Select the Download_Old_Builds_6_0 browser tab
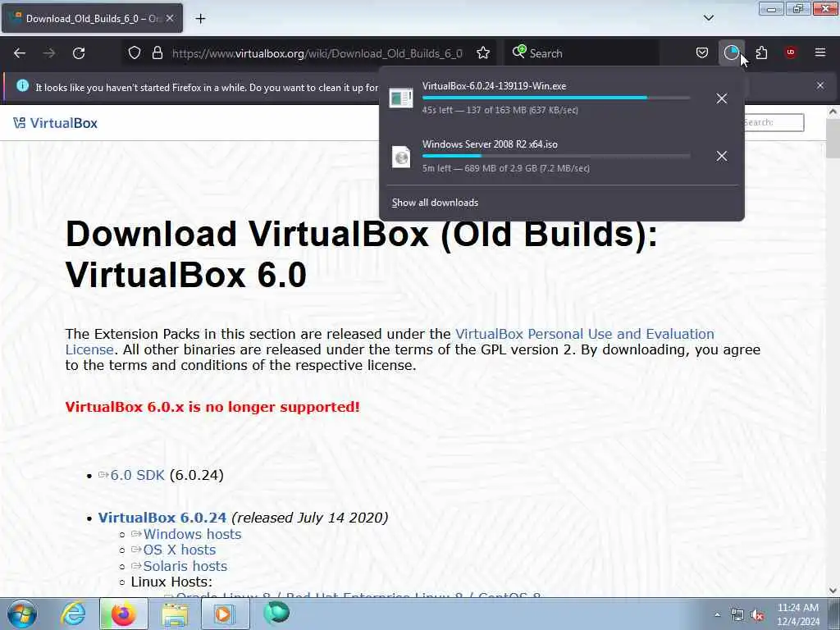The width and height of the screenshot is (840, 630). (x=92, y=18)
